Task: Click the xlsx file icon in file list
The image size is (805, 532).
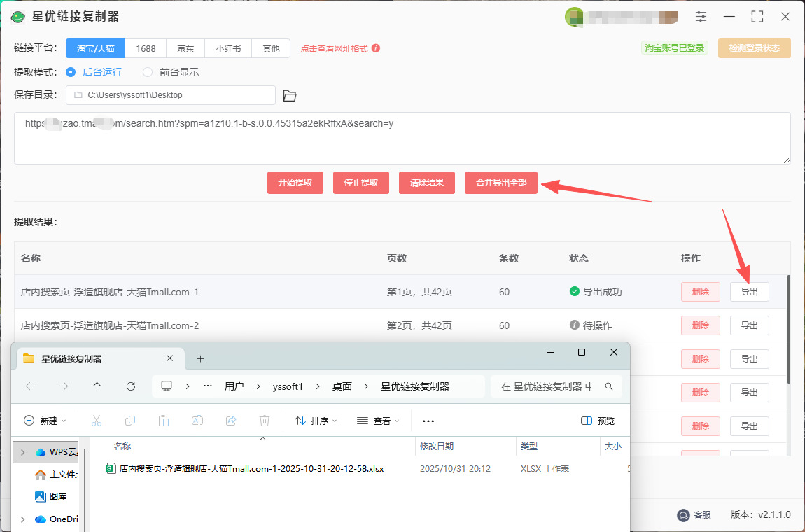Action: click(111, 468)
